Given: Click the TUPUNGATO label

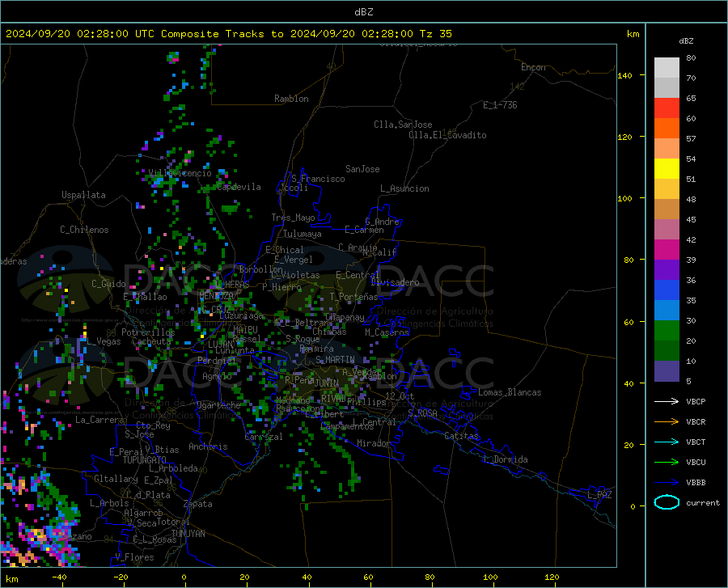Looking at the screenshot, I should 145,460.
